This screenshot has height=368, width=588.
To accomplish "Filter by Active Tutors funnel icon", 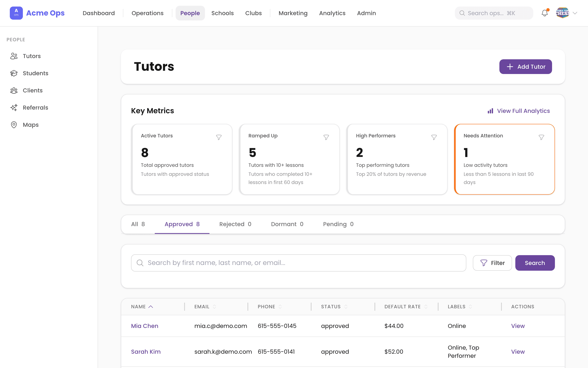I will click(219, 138).
